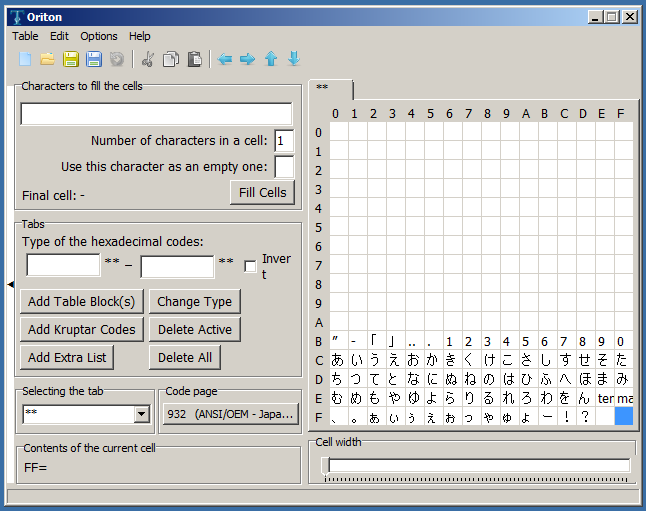Open the Help menu
The image size is (646, 511).
coord(140,36)
